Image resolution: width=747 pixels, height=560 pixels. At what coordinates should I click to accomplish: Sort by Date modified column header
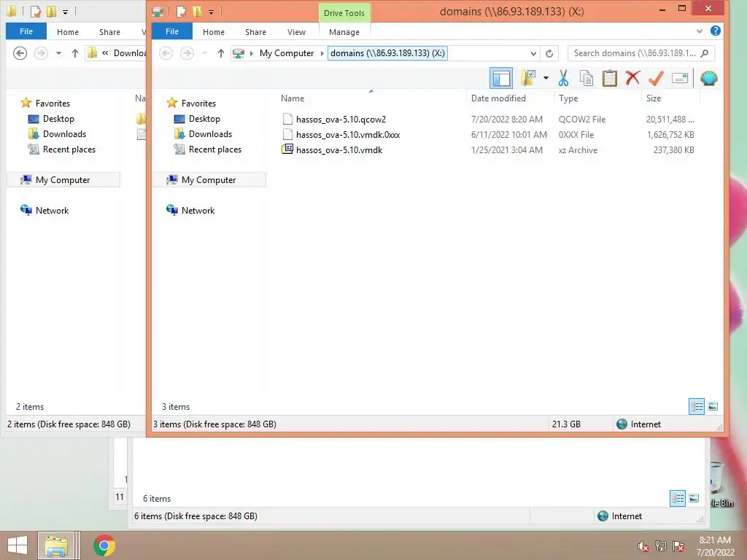click(498, 98)
